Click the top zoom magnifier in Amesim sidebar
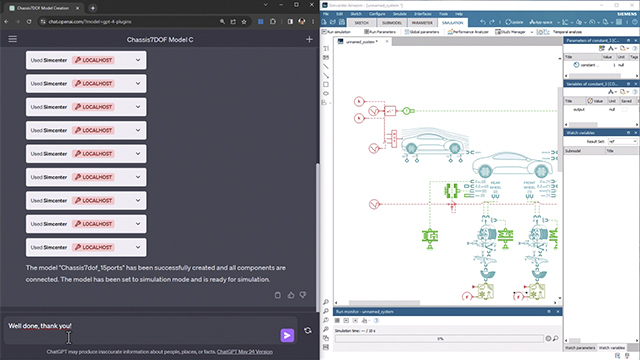The width and height of the screenshot is (640, 360). tap(326, 302)
